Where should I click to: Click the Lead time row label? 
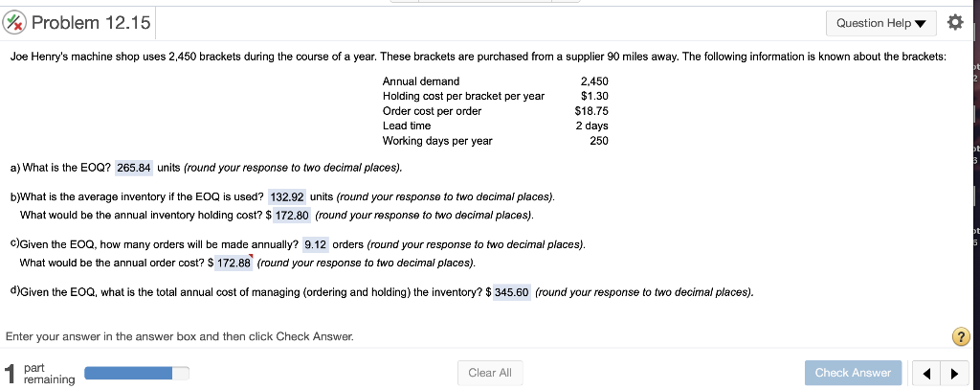point(406,126)
